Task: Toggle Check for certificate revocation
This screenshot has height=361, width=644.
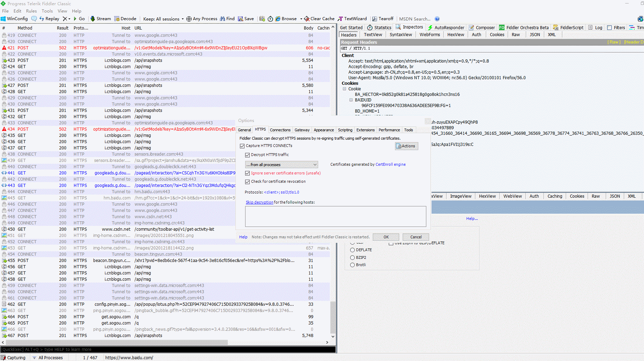Action: point(247,182)
